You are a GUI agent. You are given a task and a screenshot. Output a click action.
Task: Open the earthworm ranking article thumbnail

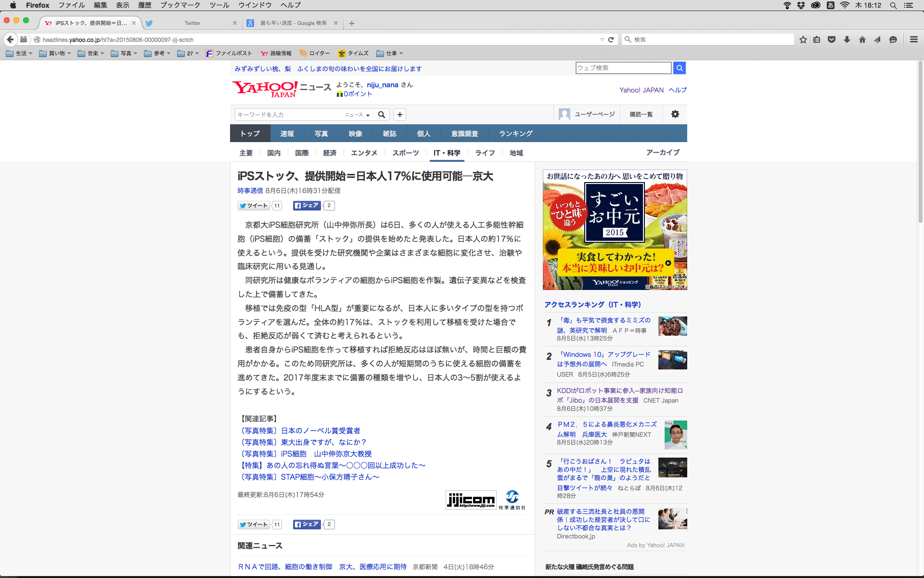coord(672,326)
